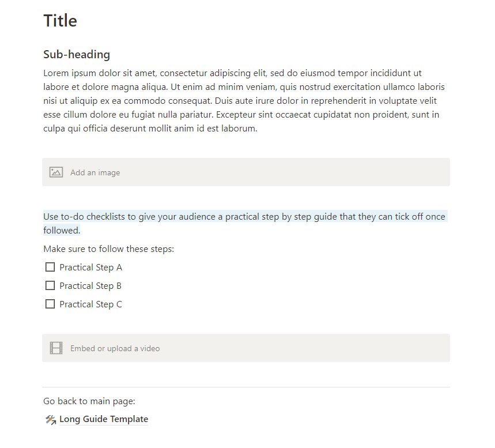Tick the Practical Step B checkbox
This screenshot has width=495, height=448.
click(x=50, y=285)
